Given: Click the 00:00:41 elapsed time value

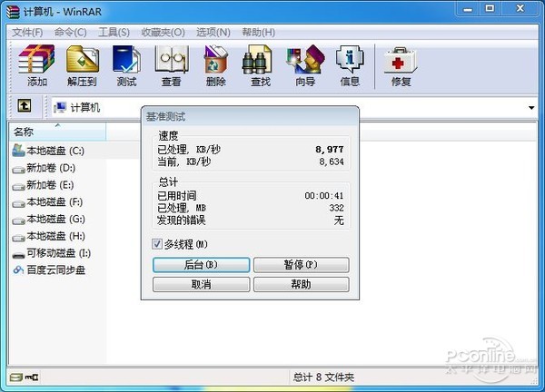Looking at the screenshot, I should 324,196.
